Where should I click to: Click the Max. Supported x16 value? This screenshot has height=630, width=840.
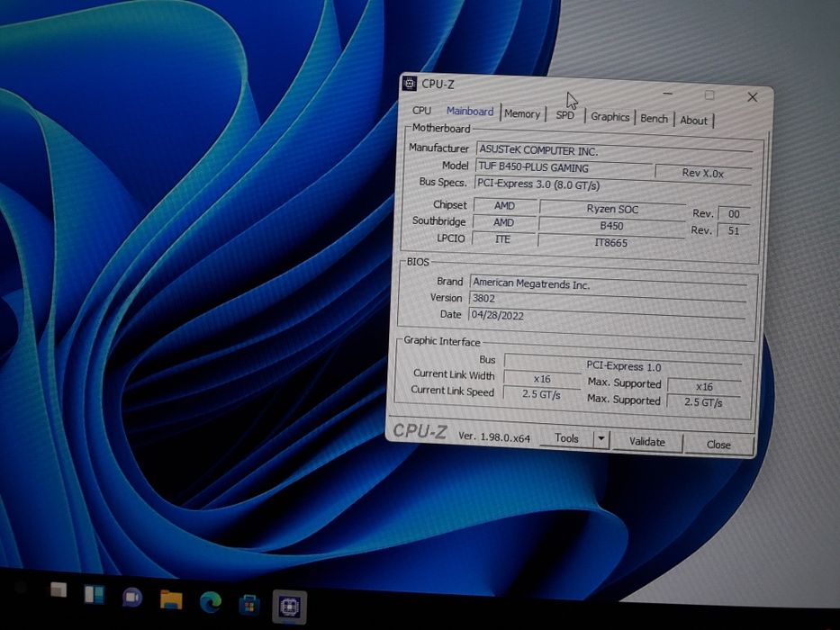[704, 386]
